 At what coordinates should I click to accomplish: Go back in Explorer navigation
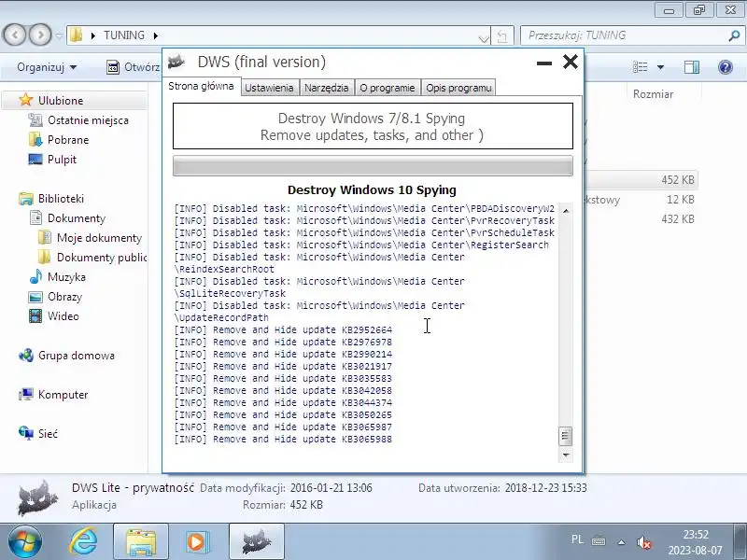(15, 35)
